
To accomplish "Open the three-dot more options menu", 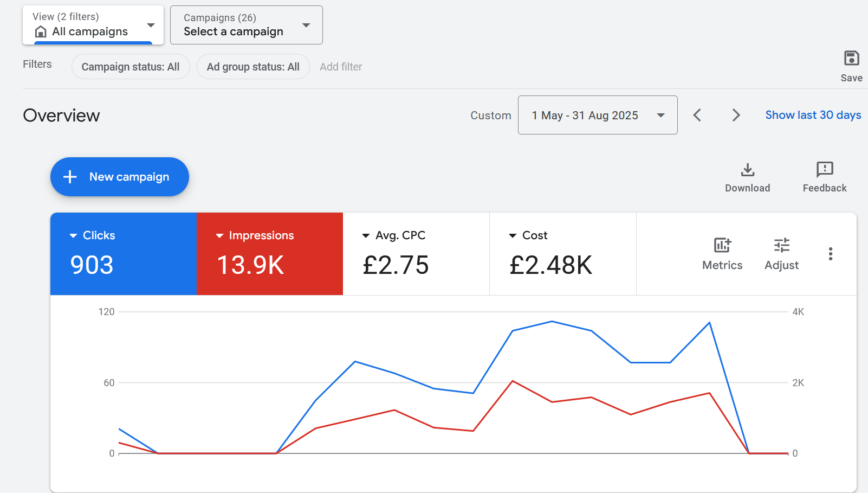I will (830, 254).
